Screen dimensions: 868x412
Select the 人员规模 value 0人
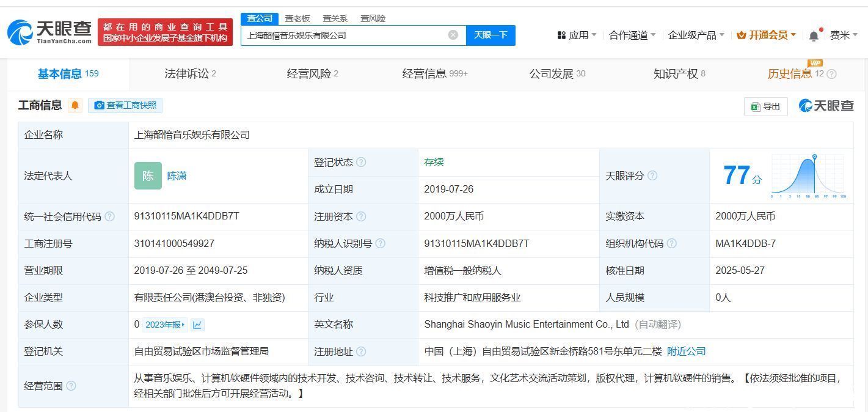[x=723, y=297]
